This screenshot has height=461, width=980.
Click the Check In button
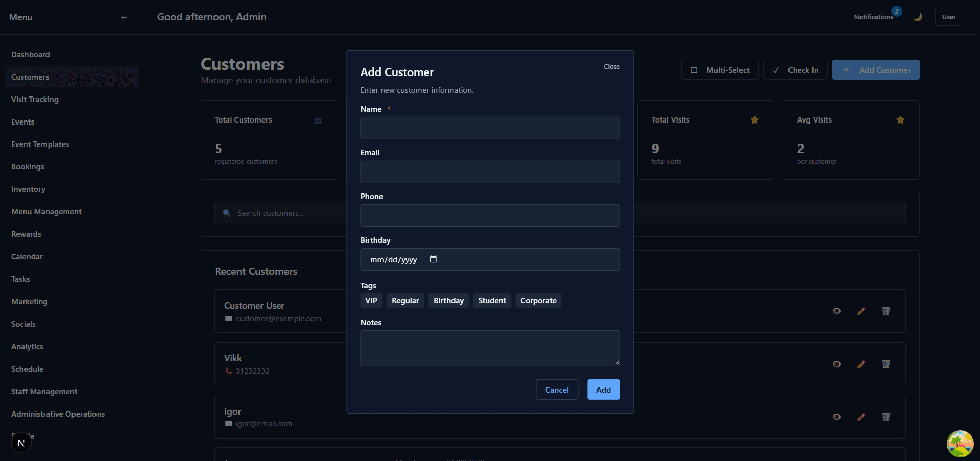[796, 70]
